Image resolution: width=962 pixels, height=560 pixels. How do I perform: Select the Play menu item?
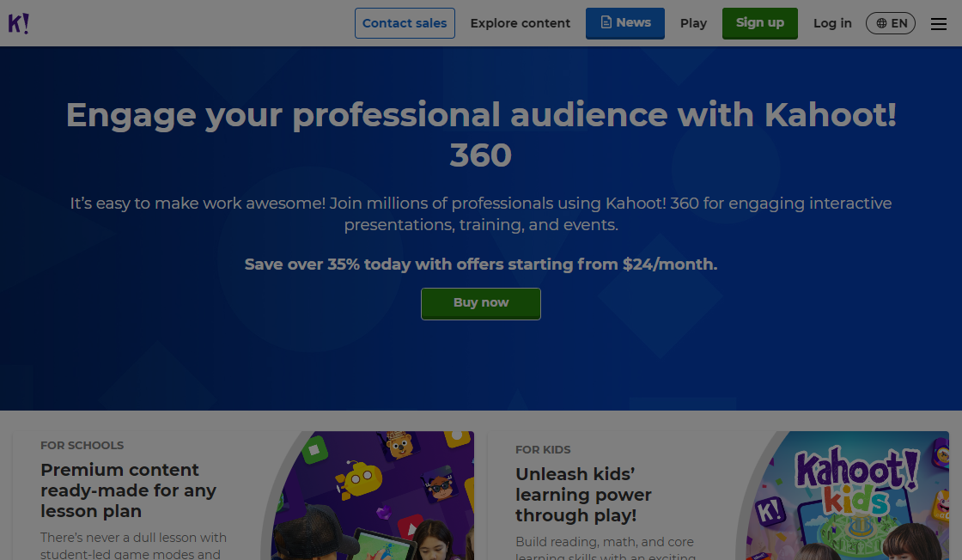coord(693,23)
